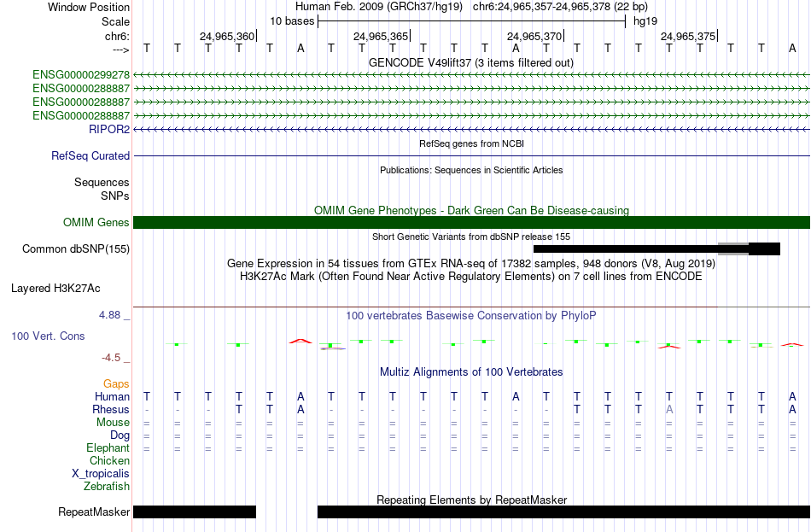Select the Zebrafish species label

click(x=107, y=487)
